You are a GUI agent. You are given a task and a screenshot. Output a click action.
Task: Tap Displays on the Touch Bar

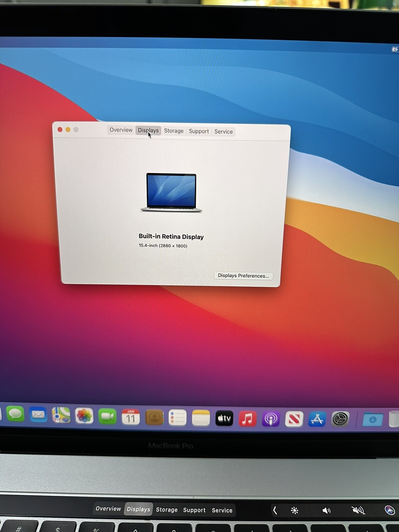[138, 509]
